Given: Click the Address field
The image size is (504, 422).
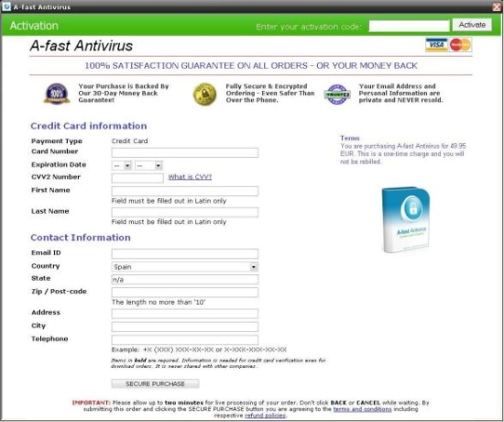Looking at the screenshot, I should [185, 314].
